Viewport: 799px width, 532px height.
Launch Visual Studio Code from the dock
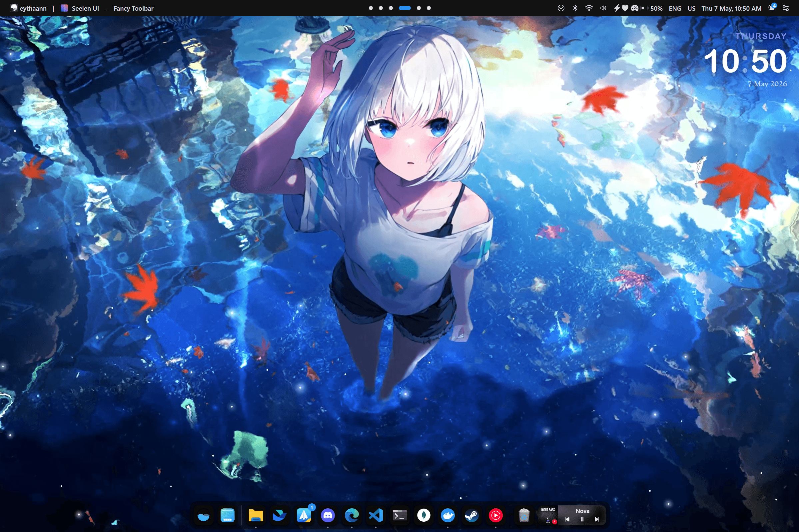pyautogui.click(x=376, y=516)
